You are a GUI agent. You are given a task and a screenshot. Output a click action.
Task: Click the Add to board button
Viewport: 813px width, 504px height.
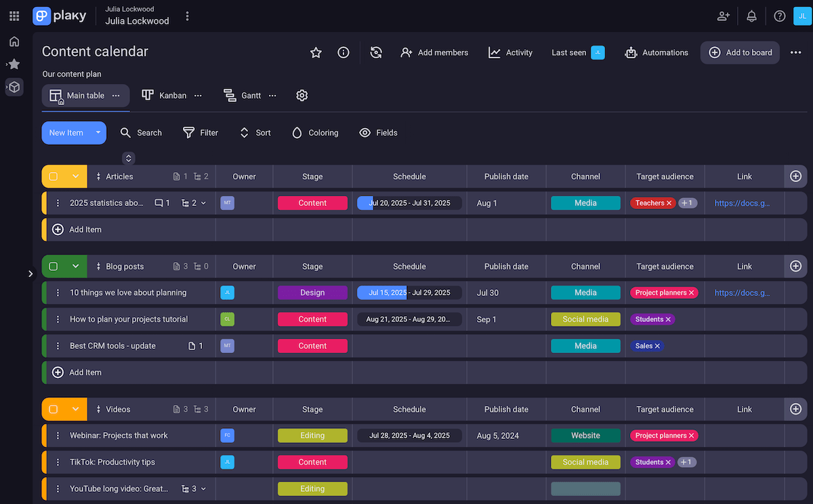tap(740, 52)
